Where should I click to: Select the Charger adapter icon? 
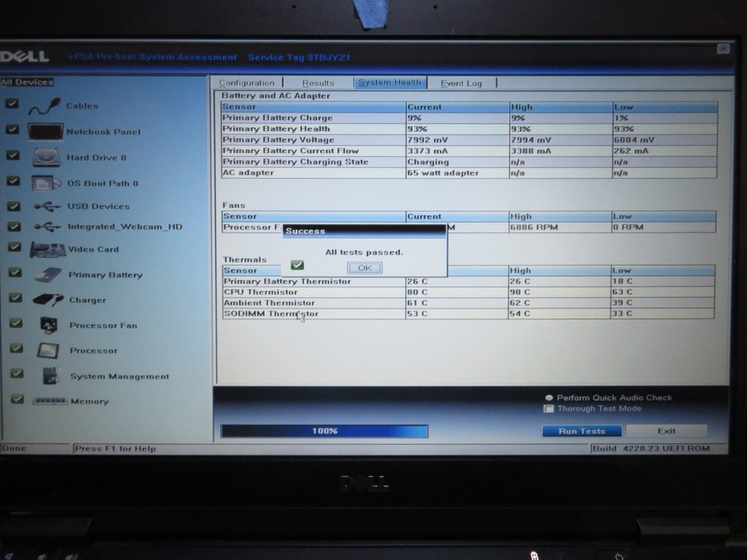[x=48, y=300]
